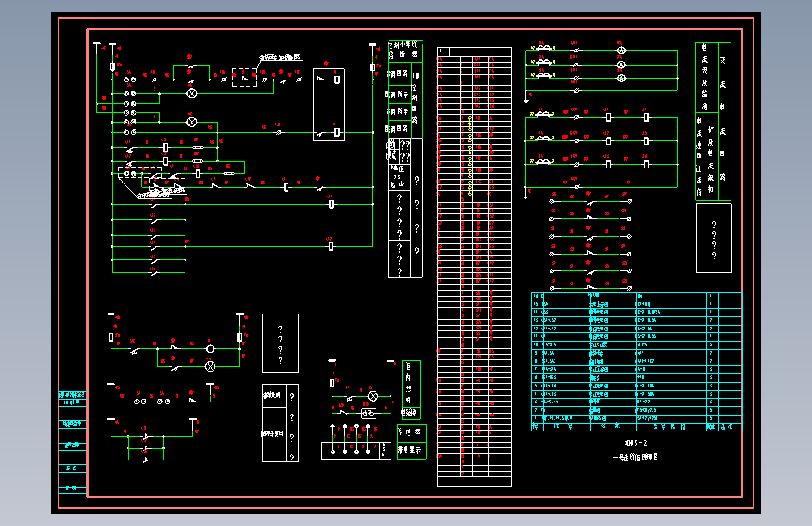Select the six-row contact ladder below the right circuits
This screenshot has width=812, height=526.
[x=590, y=245]
